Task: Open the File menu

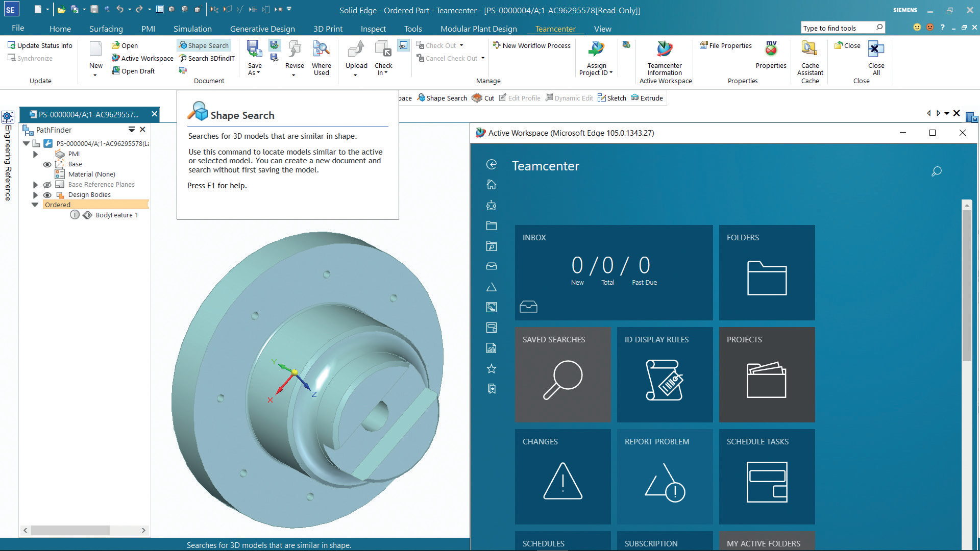Action: (18, 28)
